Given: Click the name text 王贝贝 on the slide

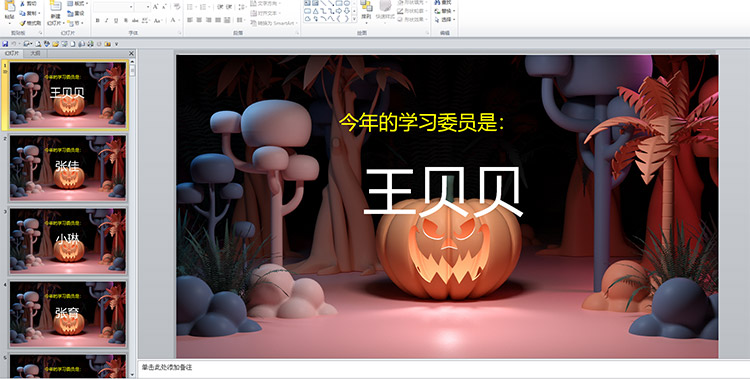Looking at the screenshot, I should click(442, 192).
